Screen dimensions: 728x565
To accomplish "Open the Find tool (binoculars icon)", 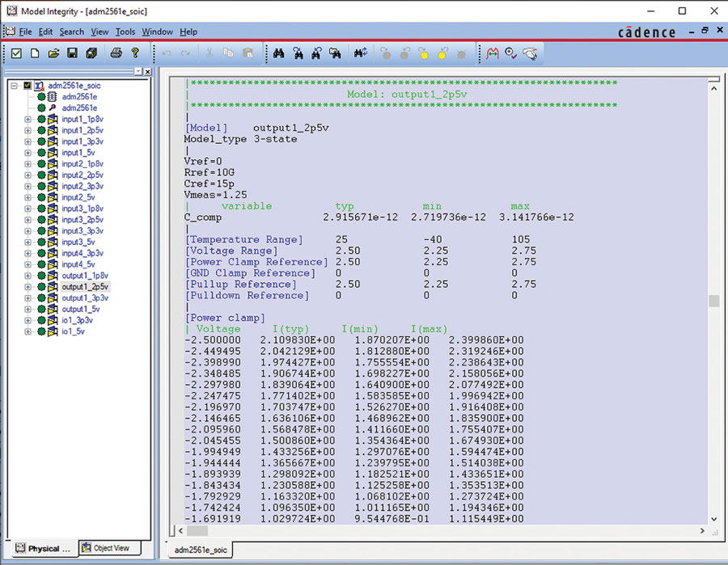I will [278, 54].
